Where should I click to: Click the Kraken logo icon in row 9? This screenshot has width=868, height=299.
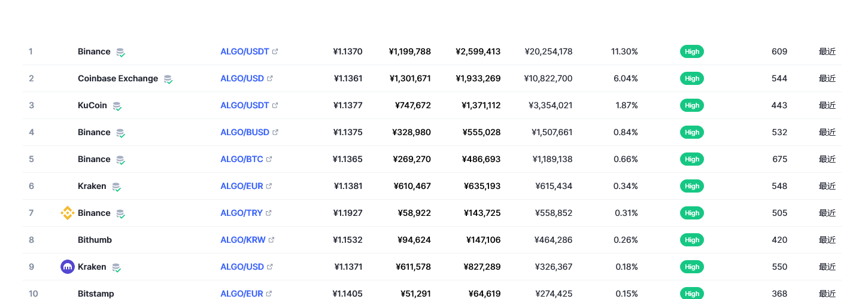68,267
